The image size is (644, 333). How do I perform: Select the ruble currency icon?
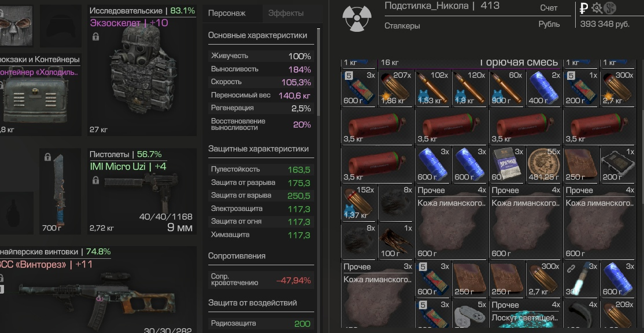(584, 8)
